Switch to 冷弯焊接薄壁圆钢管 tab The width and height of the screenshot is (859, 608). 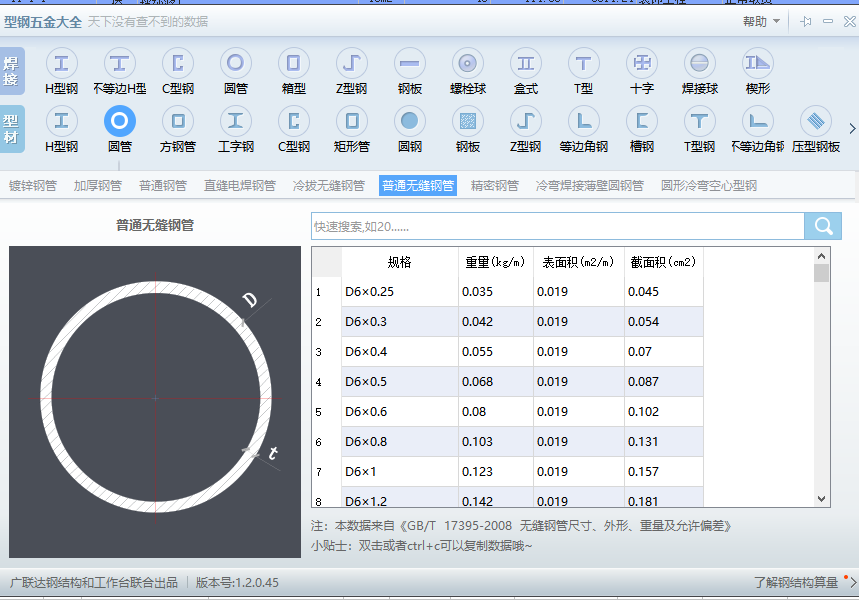click(589, 186)
